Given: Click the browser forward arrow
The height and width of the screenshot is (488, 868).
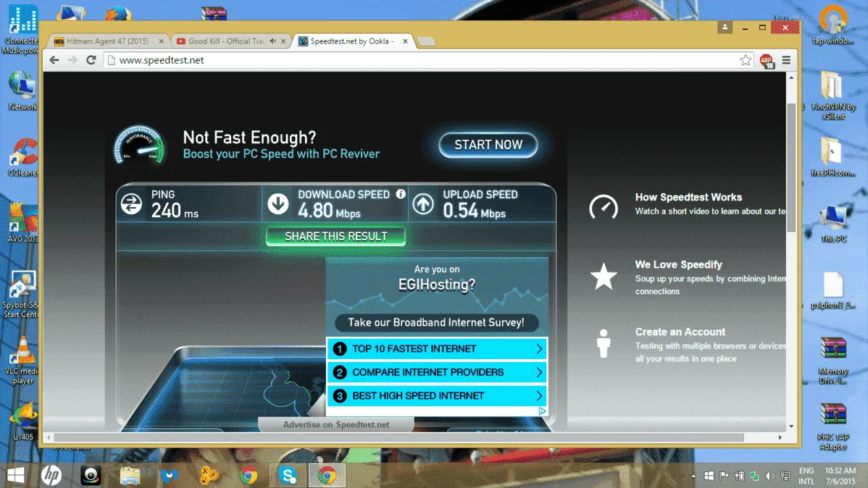Looking at the screenshot, I should pyautogui.click(x=72, y=60).
